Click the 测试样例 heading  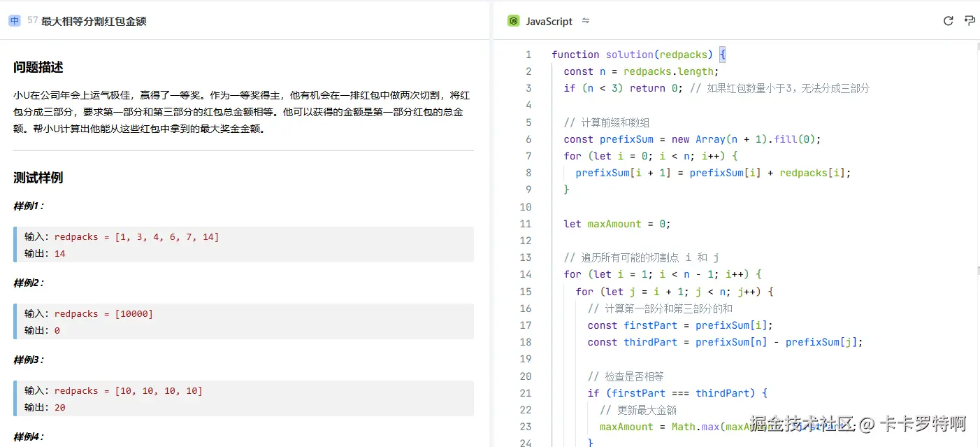pyautogui.click(x=38, y=178)
